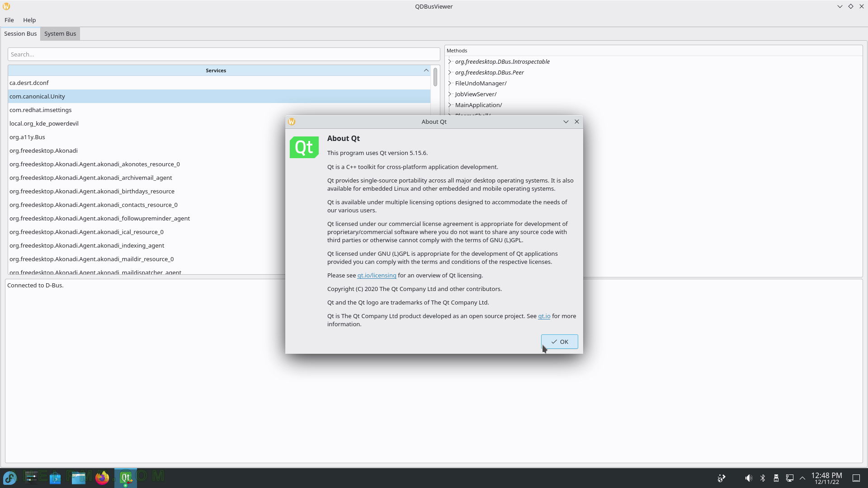Switch to the System Bus tab
Image resolution: width=868 pixels, height=488 pixels.
pyautogui.click(x=60, y=33)
